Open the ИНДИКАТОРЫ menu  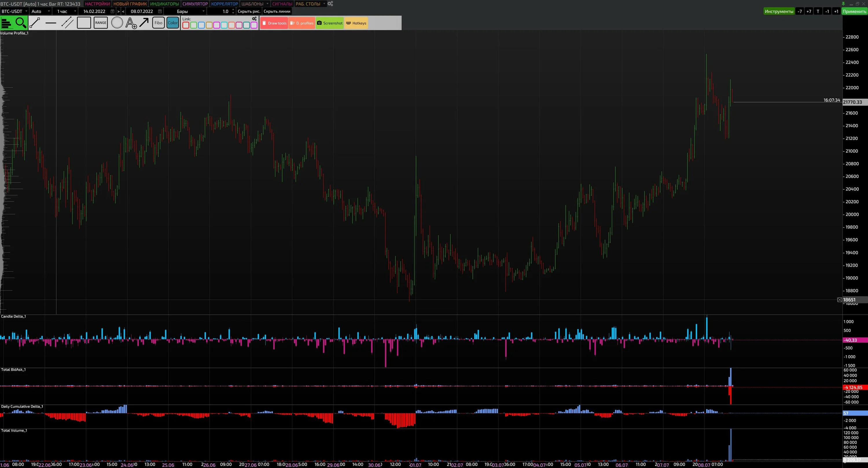pyautogui.click(x=164, y=4)
